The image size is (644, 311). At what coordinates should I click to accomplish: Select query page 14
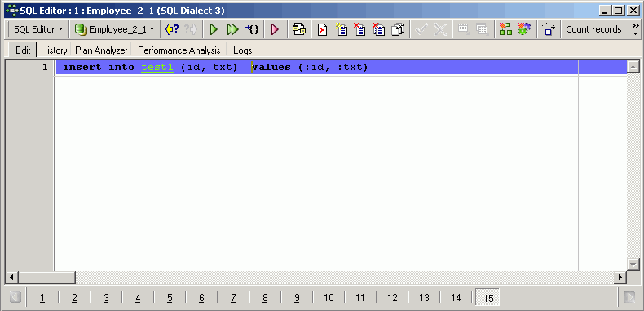pos(456,298)
